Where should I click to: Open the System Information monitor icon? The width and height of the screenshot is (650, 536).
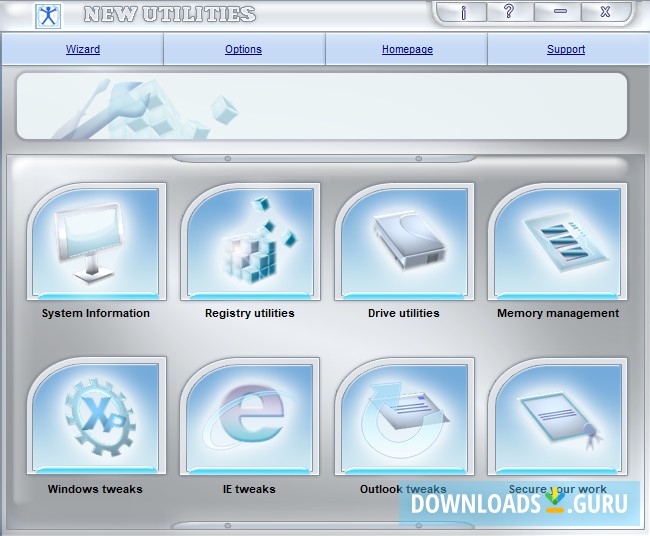(97, 242)
